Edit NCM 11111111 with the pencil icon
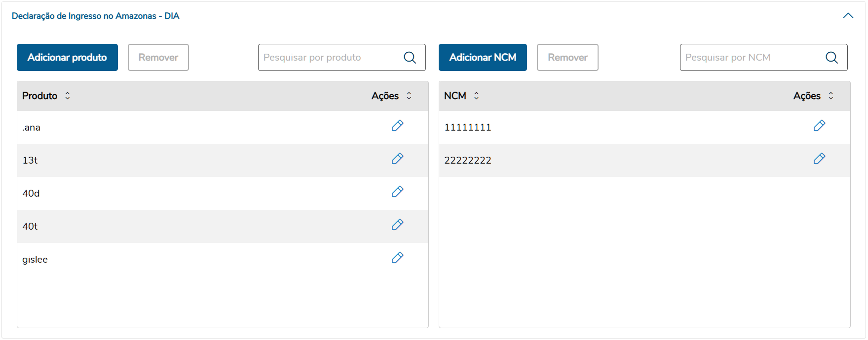Image resolution: width=868 pixels, height=340 pixels. click(x=819, y=126)
